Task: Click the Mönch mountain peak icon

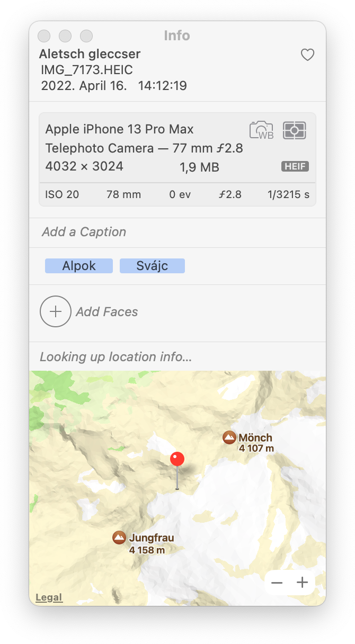Action: coord(229,437)
